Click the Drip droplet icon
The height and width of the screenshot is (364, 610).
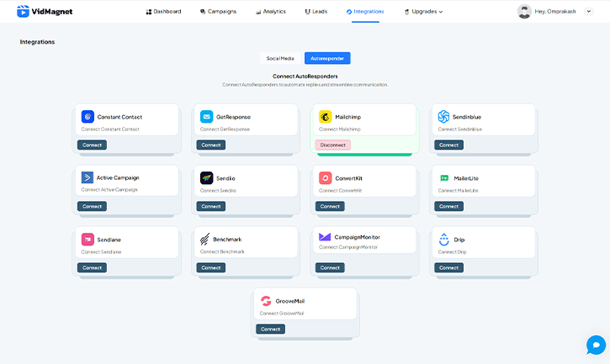(444, 240)
